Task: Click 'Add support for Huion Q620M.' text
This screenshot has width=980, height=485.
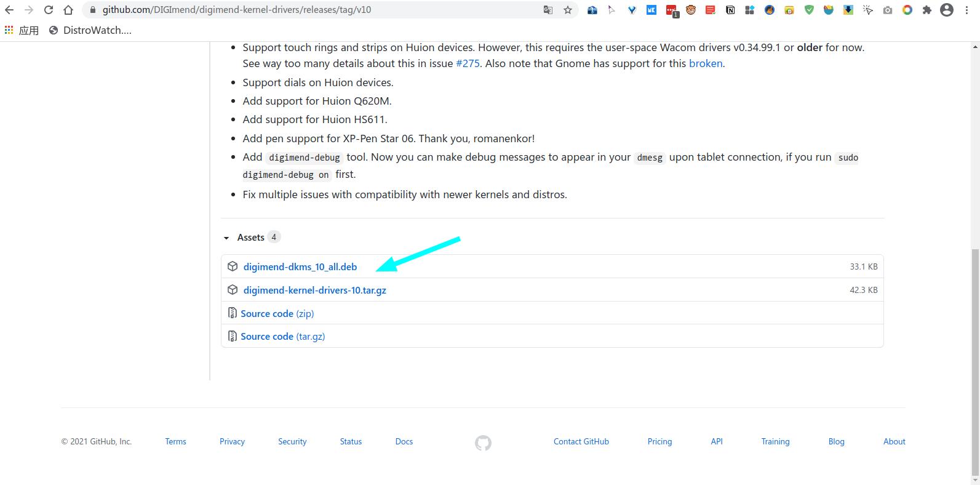Action: 317,101
